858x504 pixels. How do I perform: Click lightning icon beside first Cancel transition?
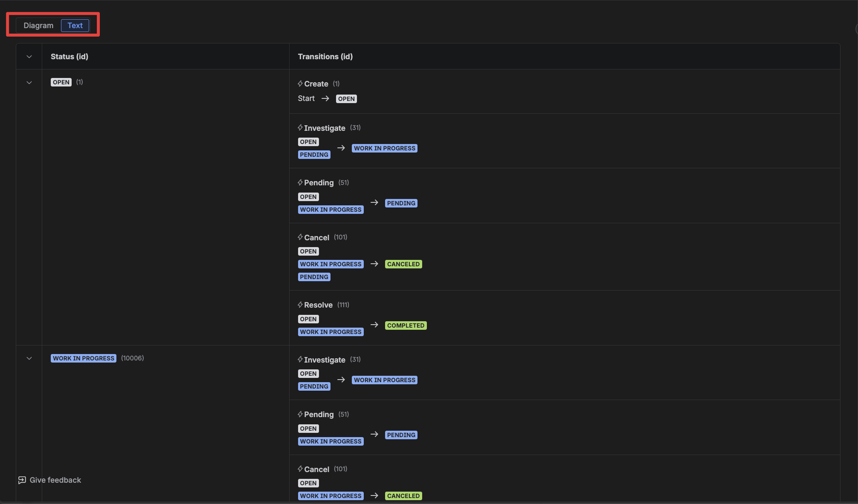click(x=300, y=237)
